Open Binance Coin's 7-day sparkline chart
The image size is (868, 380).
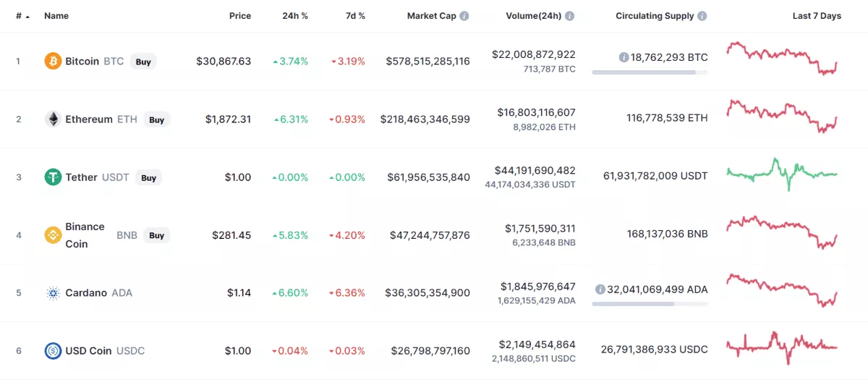tap(782, 232)
